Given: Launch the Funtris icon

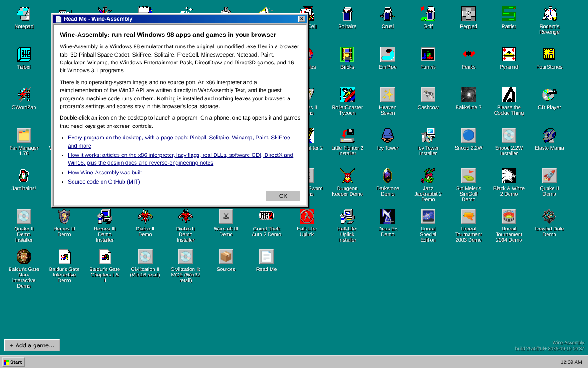Looking at the screenshot, I should 428,54.
